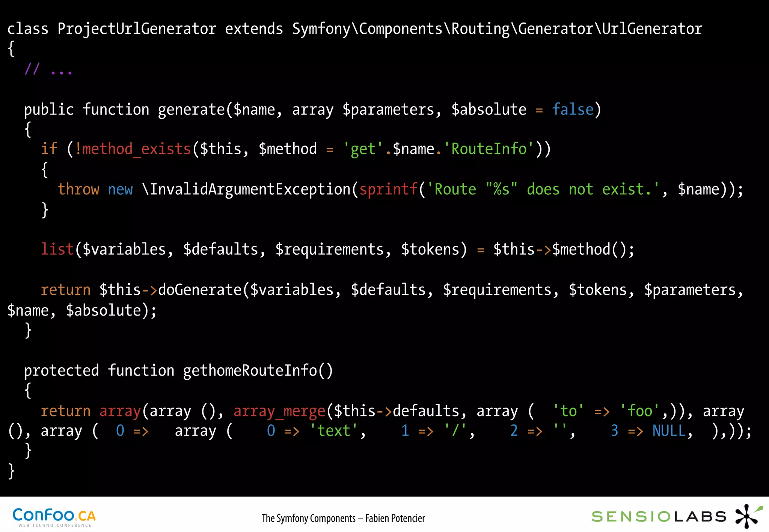Click the SensioLabs star-shaped symbol
This screenshot has width=769, height=532.
point(749,517)
